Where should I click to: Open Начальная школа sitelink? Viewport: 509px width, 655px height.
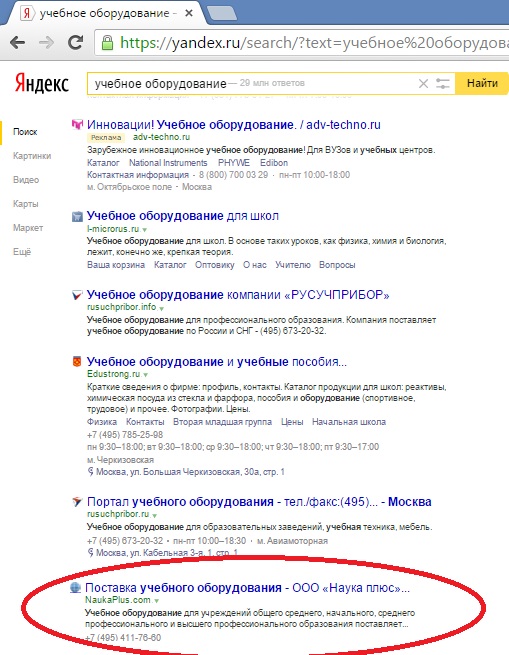[x=349, y=422]
